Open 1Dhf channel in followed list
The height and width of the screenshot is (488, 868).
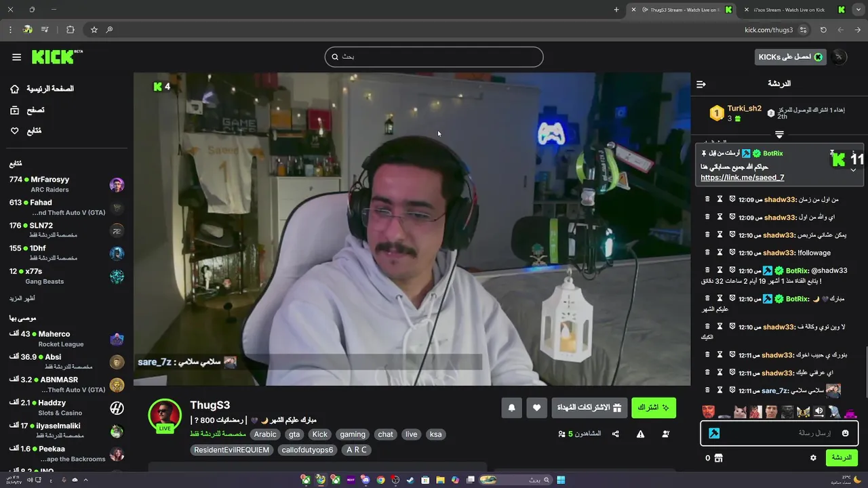pos(66,253)
